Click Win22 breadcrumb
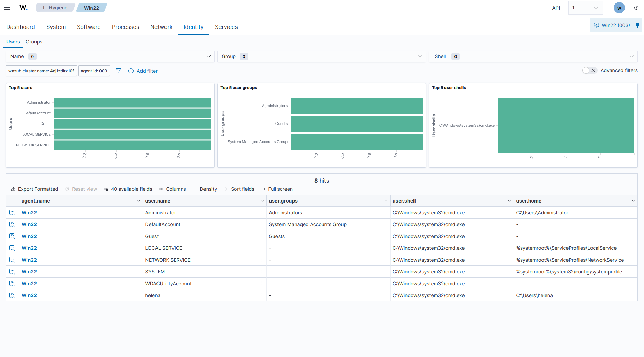The height and width of the screenshot is (357, 644). [x=91, y=8]
